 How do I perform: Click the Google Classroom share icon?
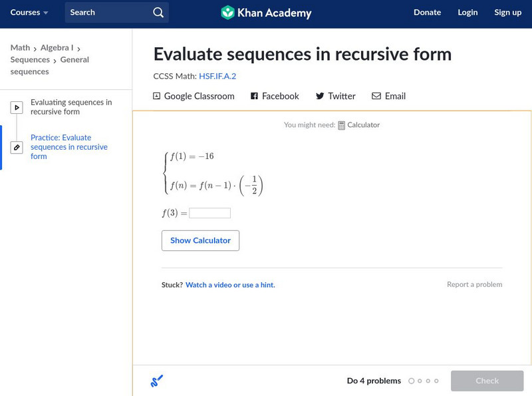coord(156,96)
